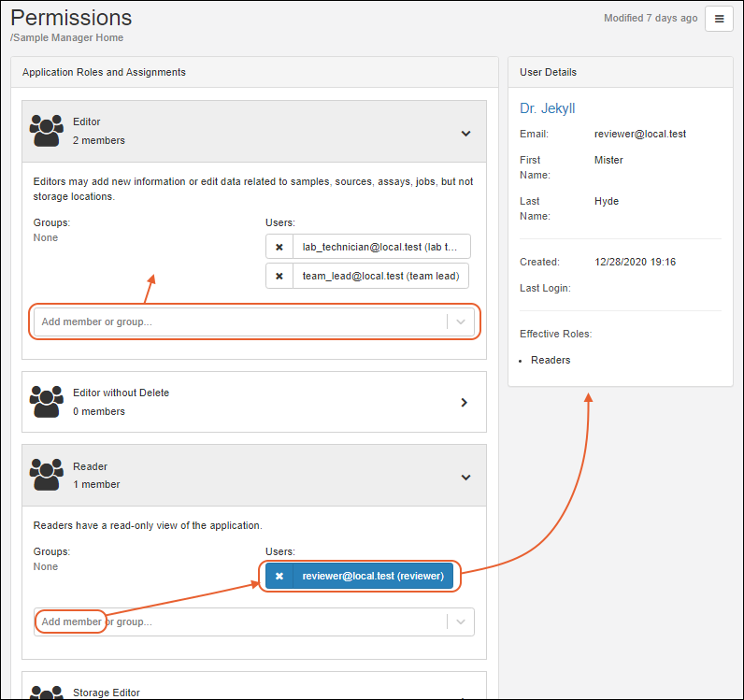Remove lab_technician@local.test from Editor role
This screenshot has width=744, height=700.
click(279, 247)
